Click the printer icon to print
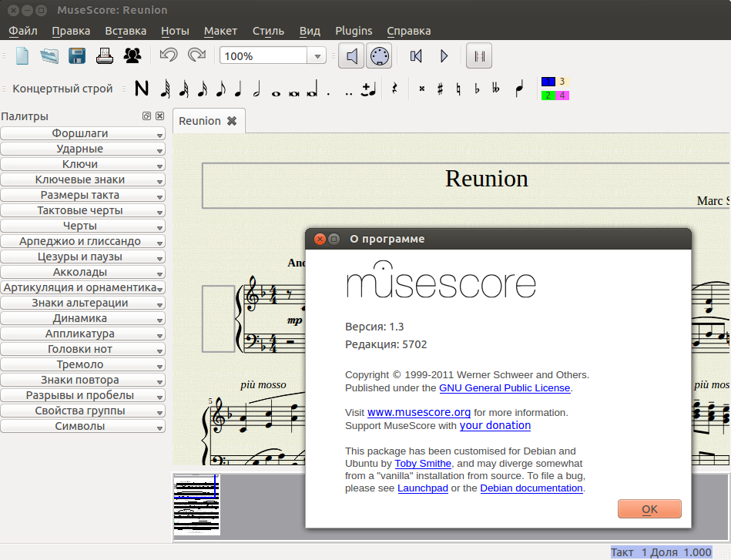This screenshot has height=560, width=731. coord(105,56)
